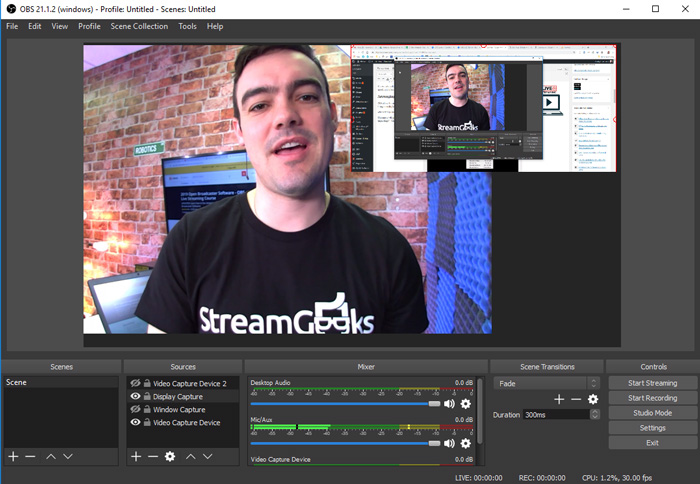Open the Edit menu
Viewport: 700px width, 484px height.
pos(34,26)
